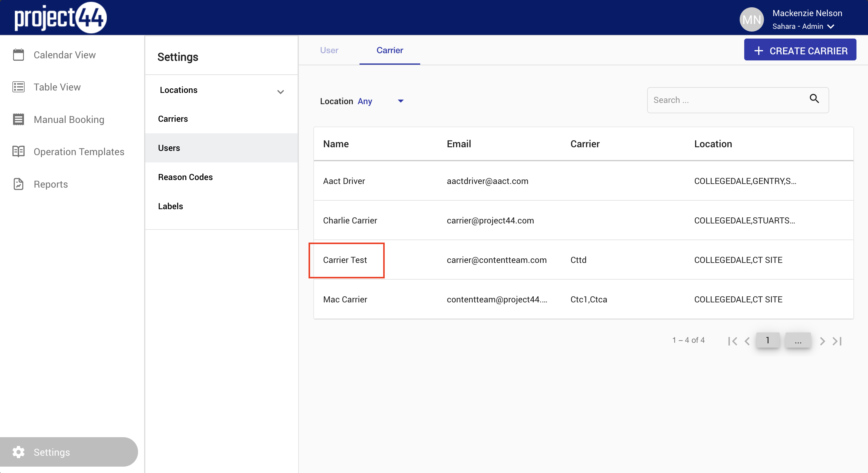
Task: Click the contentteam@project44 email cell
Action: 497,299
